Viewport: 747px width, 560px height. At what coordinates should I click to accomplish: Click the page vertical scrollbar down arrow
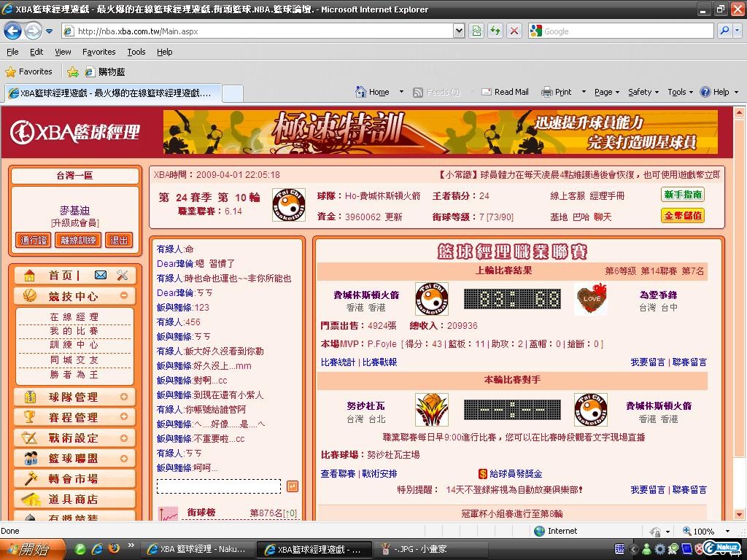click(x=740, y=515)
